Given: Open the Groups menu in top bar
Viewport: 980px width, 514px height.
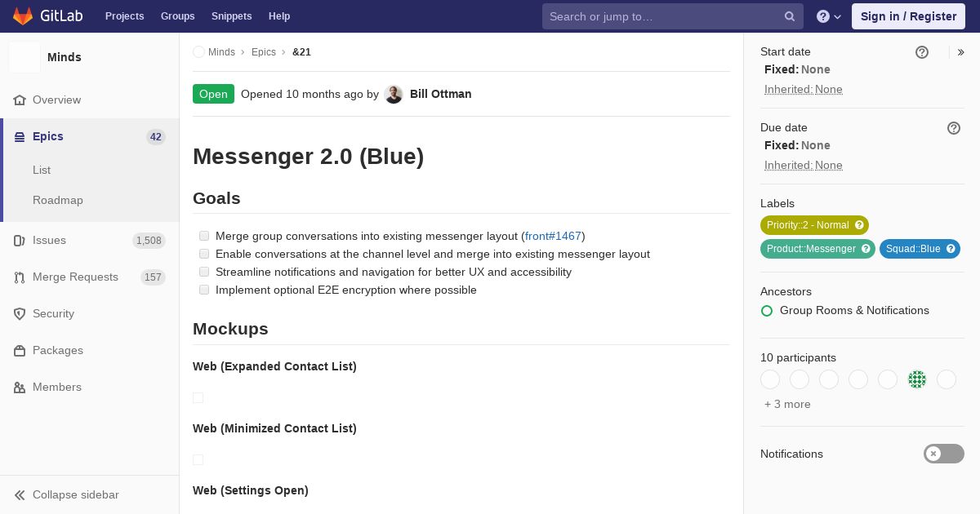Looking at the screenshot, I should [x=177, y=16].
